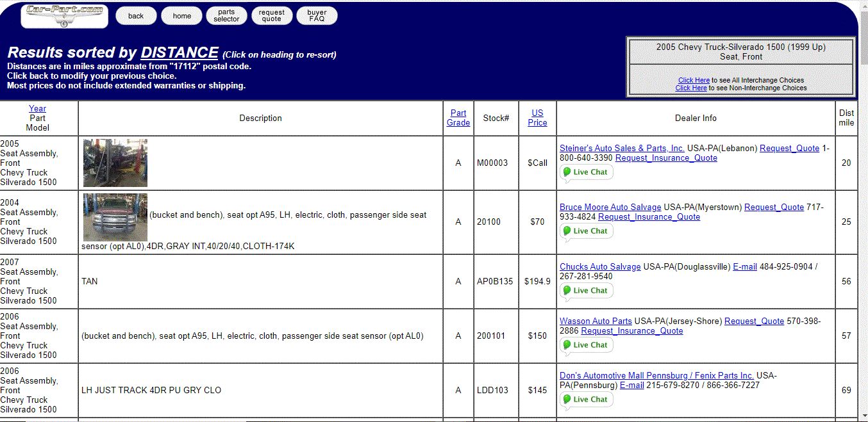Open Steiner's Auto Sales & Parts link
Image resolution: width=868 pixels, height=422 pixels.
coord(622,148)
